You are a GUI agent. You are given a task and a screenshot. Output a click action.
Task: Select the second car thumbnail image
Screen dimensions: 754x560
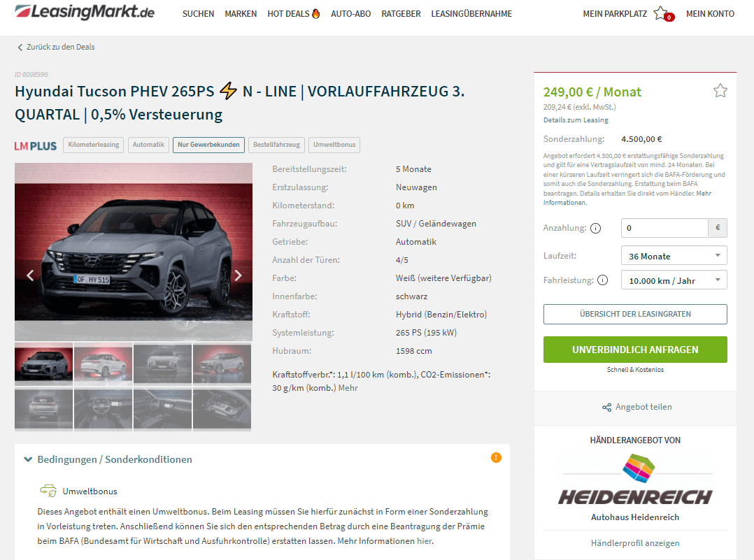point(104,364)
